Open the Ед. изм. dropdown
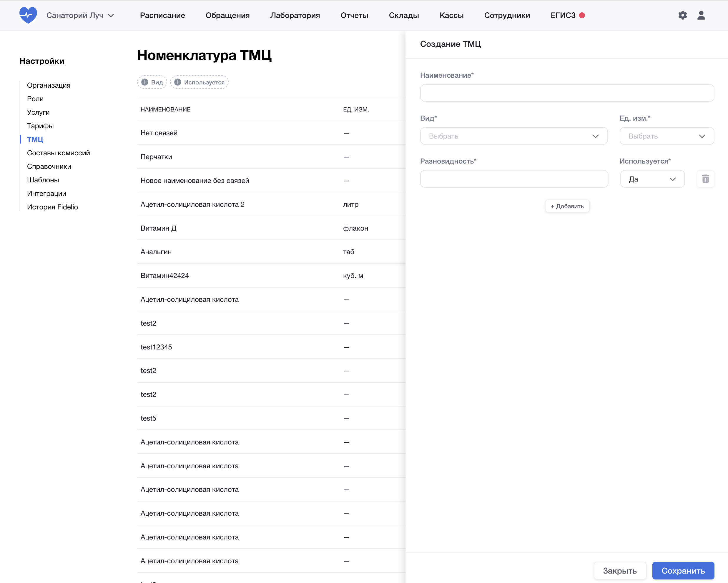728x583 pixels. point(666,136)
